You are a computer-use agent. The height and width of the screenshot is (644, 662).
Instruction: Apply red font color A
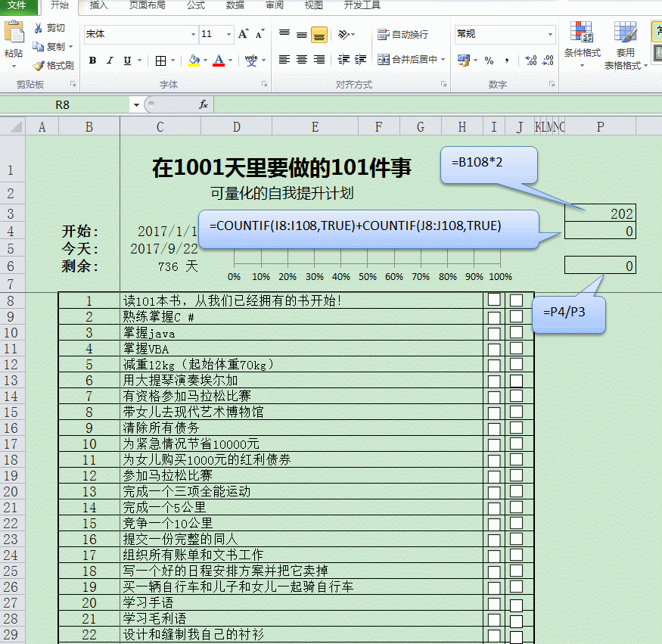pyautogui.click(x=219, y=61)
